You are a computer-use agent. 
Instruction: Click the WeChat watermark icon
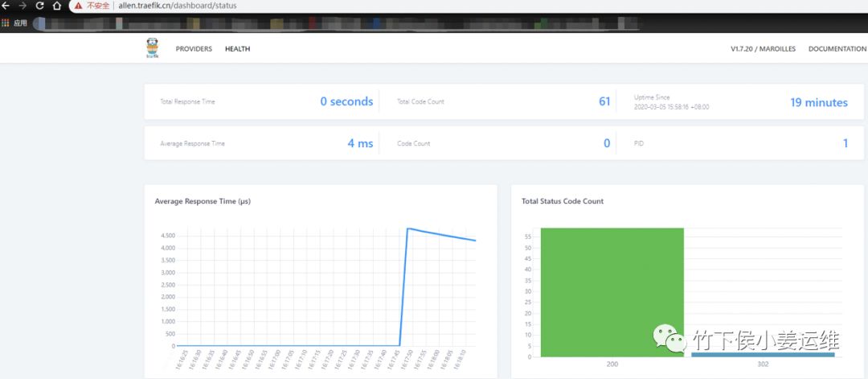[669, 338]
